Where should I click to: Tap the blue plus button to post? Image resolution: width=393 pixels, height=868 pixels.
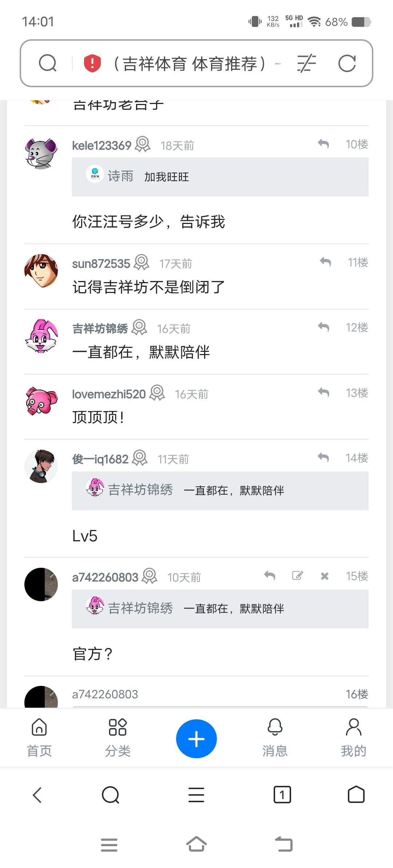(196, 739)
